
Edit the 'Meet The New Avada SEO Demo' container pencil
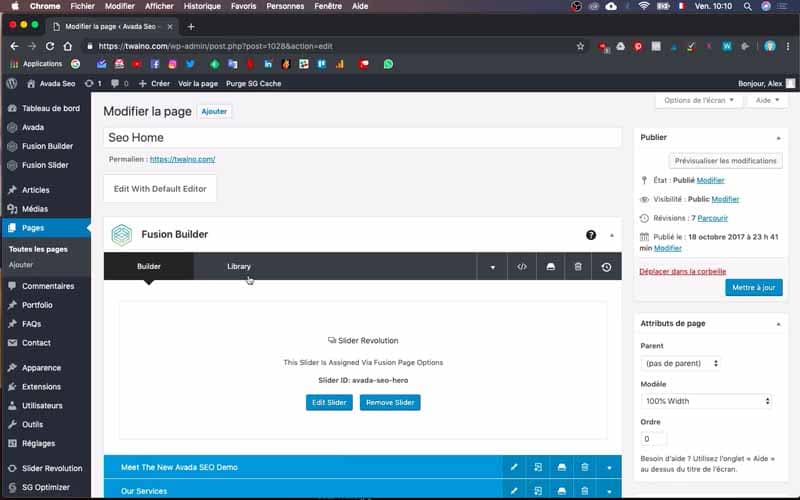pos(514,467)
